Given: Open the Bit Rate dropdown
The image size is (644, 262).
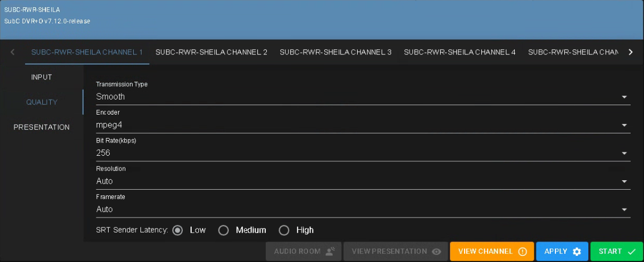Looking at the screenshot, I should point(624,153).
